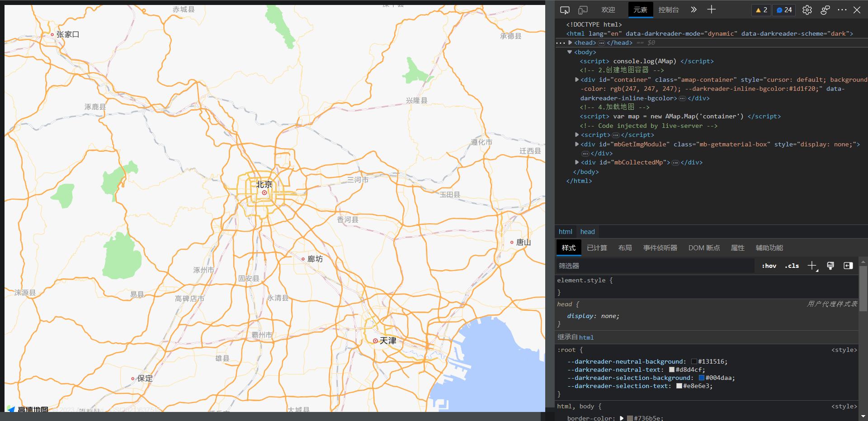Select the console.log(AMap) script line

point(646,61)
